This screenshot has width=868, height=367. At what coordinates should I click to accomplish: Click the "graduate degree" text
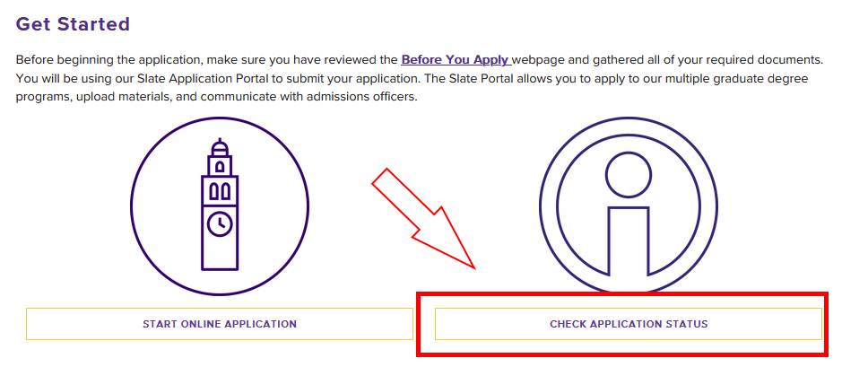pyautogui.click(x=766, y=78)
